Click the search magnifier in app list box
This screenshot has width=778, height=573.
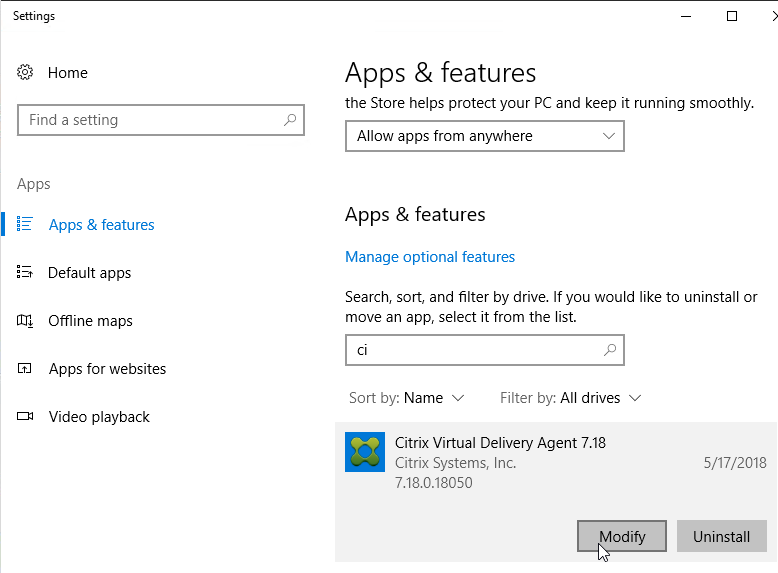point(610,350)
